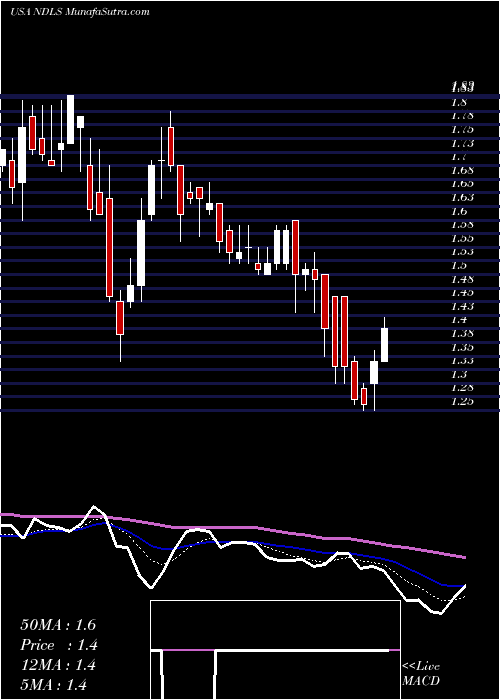
Task: Click the 1.38 price axis label
Action: [x=463, y=334]
